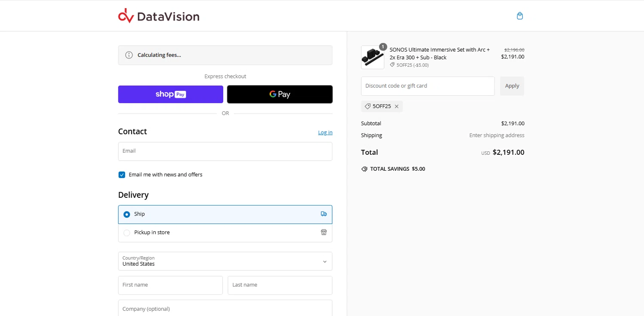Image resolution: width=644 pixels, height=316 pixels.
Task: Click the Apply discount button
Action: 512,86
